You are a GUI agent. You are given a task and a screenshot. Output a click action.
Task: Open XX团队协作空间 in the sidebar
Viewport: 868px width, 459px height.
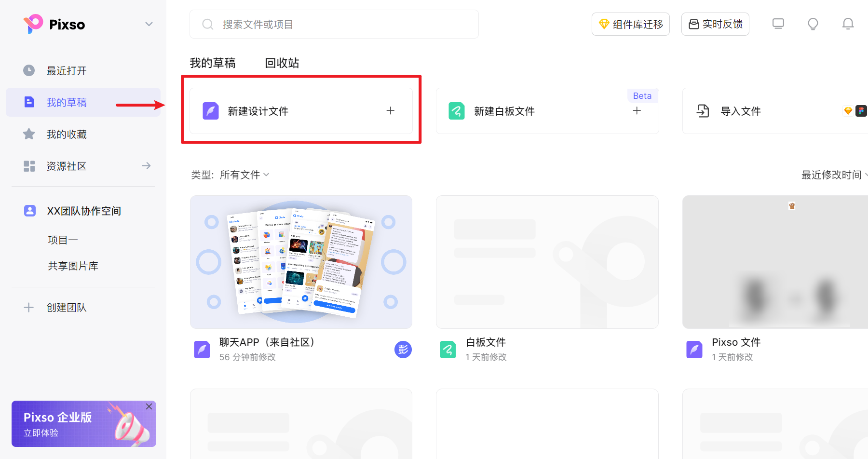tap(83, 211)
